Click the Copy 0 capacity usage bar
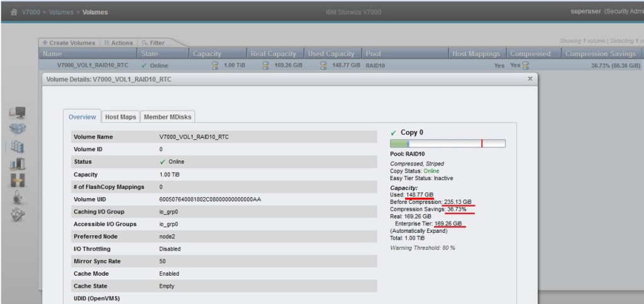This screenshot has width=644, height=304. (447, 144)
